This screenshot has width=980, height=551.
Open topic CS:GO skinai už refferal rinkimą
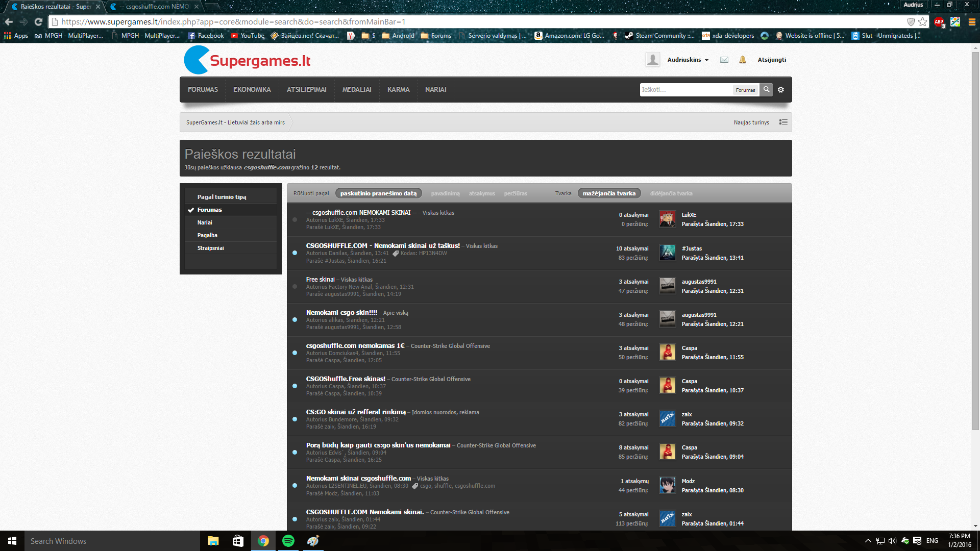(356, 412)
